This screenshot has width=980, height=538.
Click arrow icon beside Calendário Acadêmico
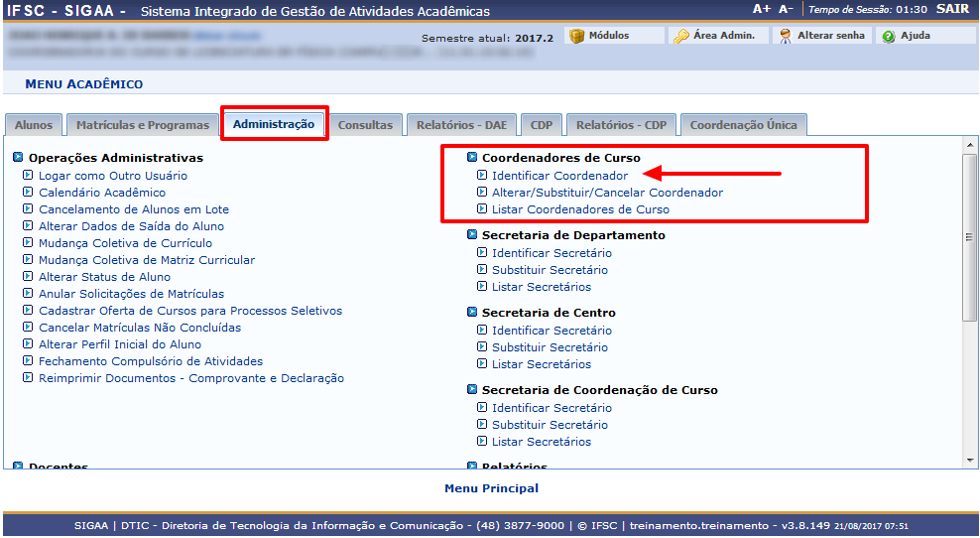[29, 193]
